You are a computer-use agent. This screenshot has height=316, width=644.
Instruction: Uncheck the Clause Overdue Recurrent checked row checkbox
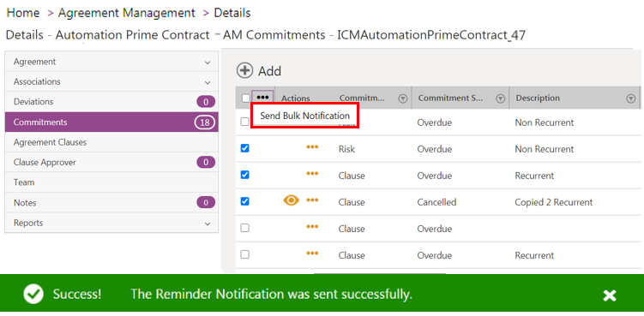coord(244,175)
